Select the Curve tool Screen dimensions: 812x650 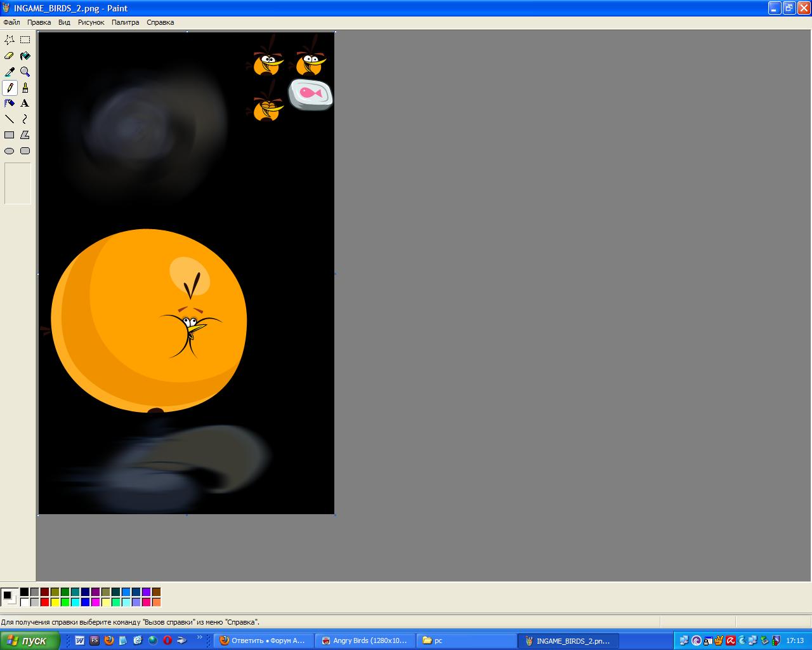click(25, 119)
